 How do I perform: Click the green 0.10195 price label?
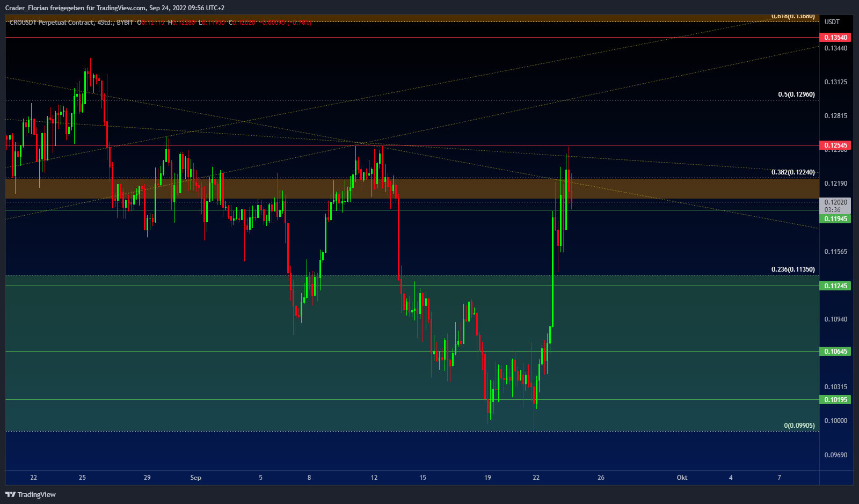pos(835,400)
